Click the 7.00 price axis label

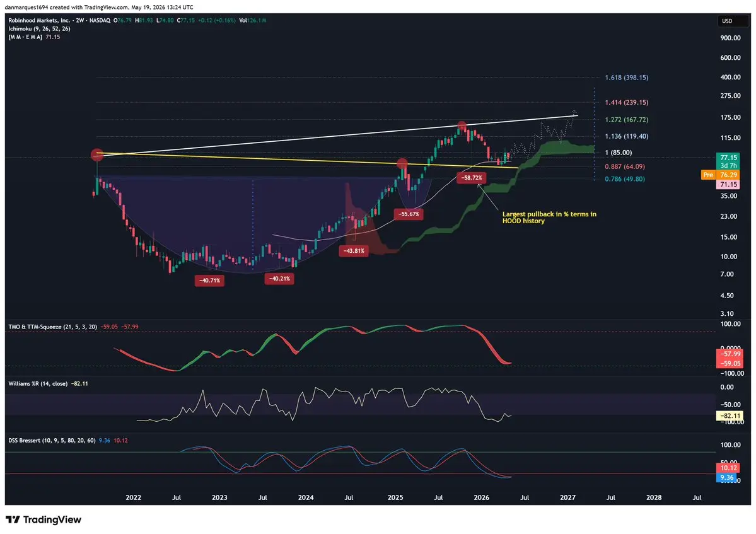tap(727, 274)
